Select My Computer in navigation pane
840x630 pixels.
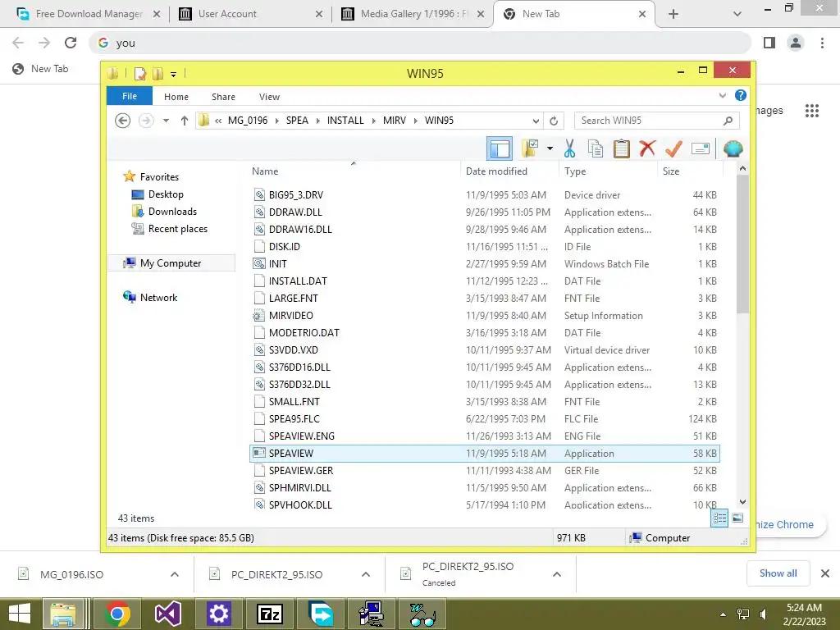click(171, 263)
